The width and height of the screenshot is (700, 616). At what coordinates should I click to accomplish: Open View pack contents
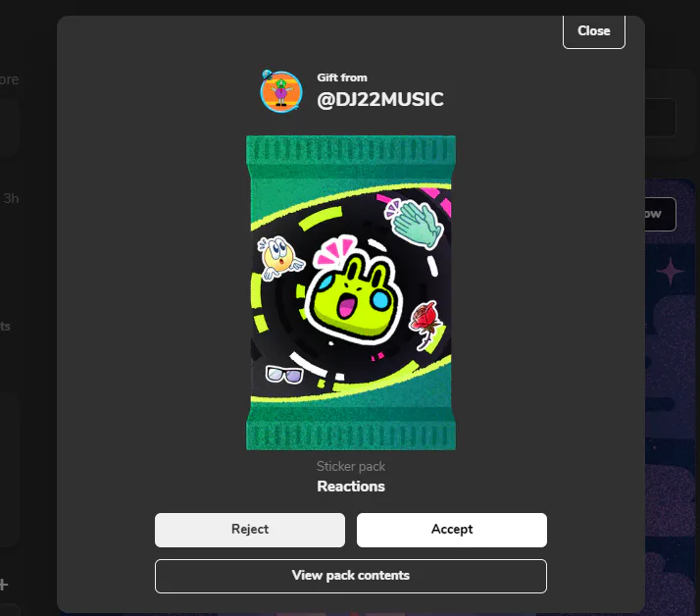tap(351, 576)
